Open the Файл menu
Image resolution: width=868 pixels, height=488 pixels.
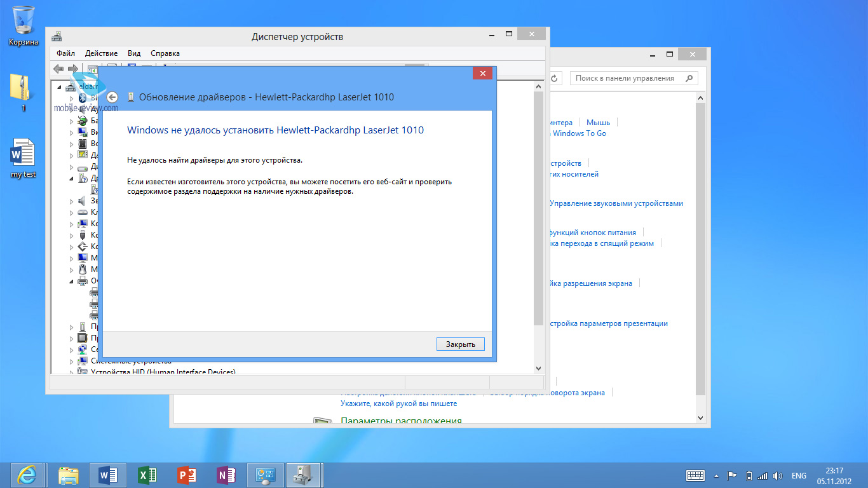pos(65,53)
